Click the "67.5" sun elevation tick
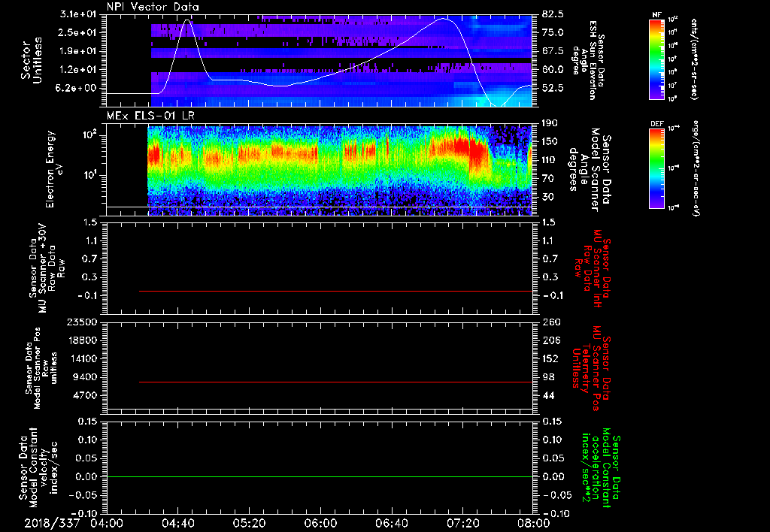The image size is (770, 532). 553,51
